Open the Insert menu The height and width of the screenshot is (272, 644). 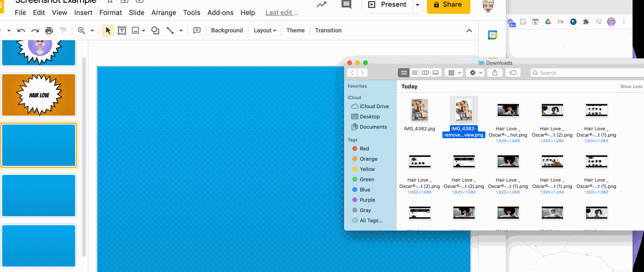[x=83, y=13]
